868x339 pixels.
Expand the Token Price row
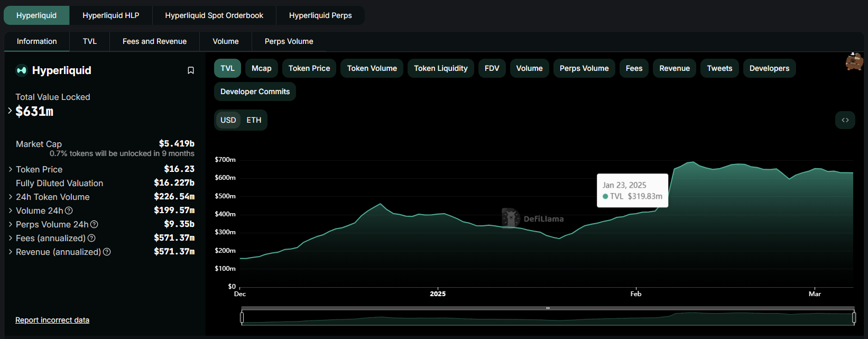coord(11,169)
